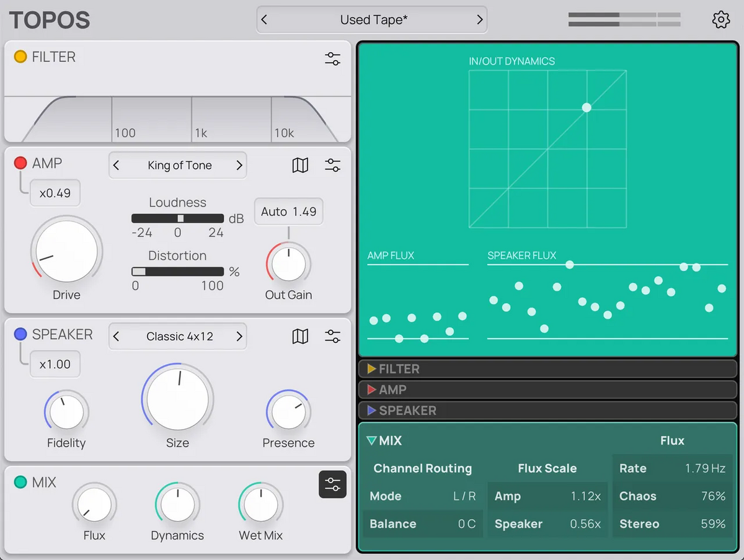Click the Drive knob

click(65, 252)
